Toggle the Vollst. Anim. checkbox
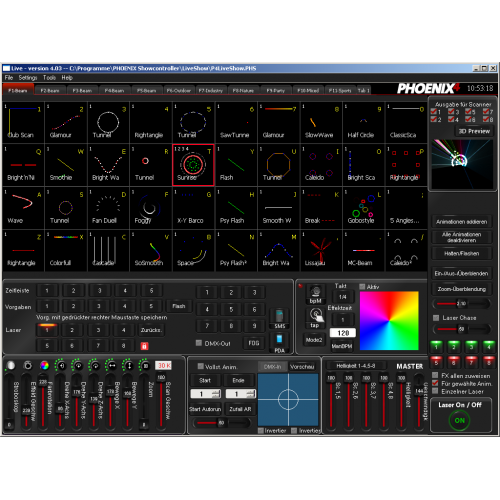500x500 pixels. (x=200, y=366)
